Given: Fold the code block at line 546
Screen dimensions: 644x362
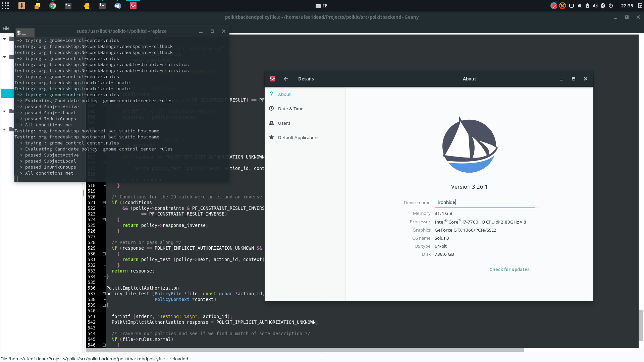Looking at the screenshot, I should click(x=104, y=345).
